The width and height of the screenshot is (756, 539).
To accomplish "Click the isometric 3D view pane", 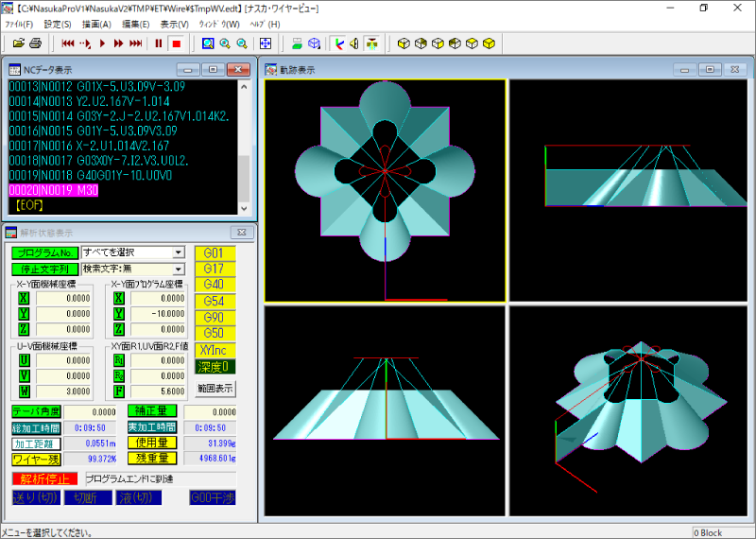I will (628, 410).
